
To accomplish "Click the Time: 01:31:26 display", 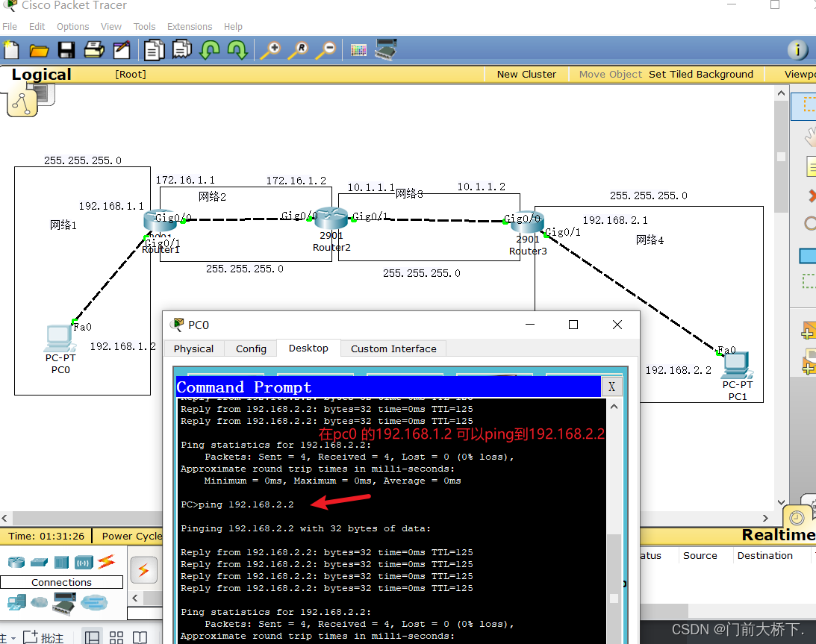I will (46, 537).
